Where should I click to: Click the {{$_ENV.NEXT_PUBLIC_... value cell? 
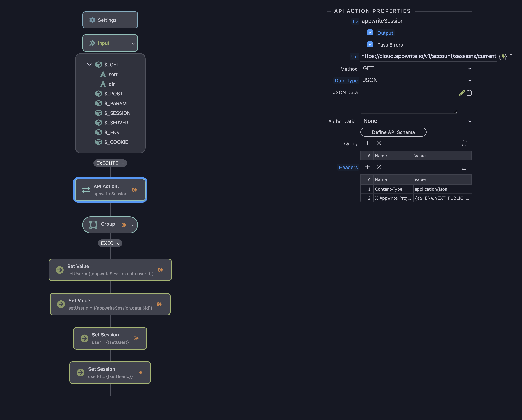(x=442, y=198)
